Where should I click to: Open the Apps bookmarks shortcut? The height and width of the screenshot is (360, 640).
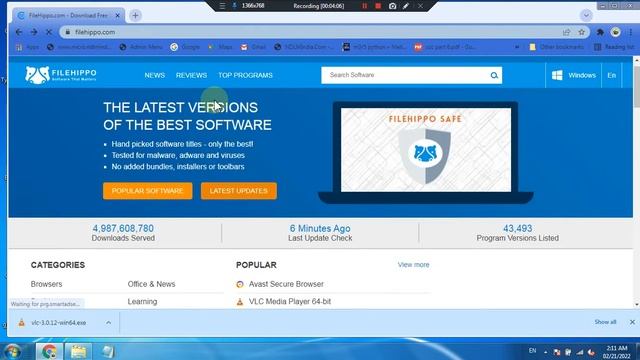pyautogui.click(x=27, y=47)
